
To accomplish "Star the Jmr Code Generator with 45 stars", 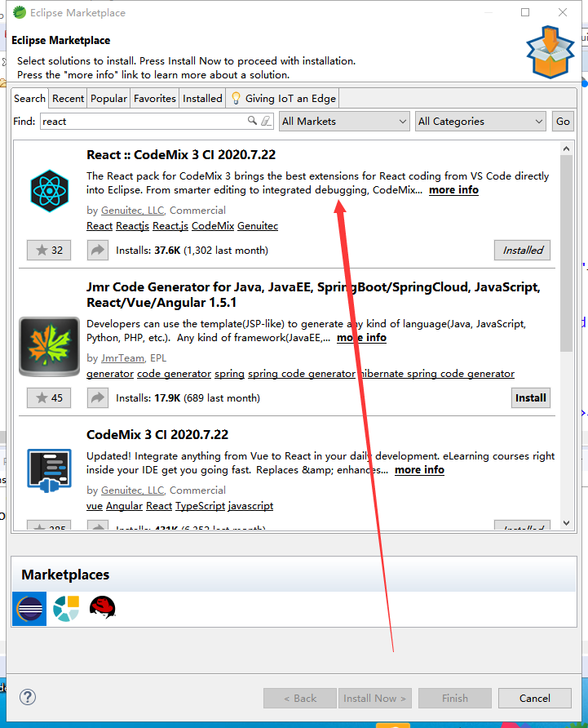I will (x=49, y=398).
